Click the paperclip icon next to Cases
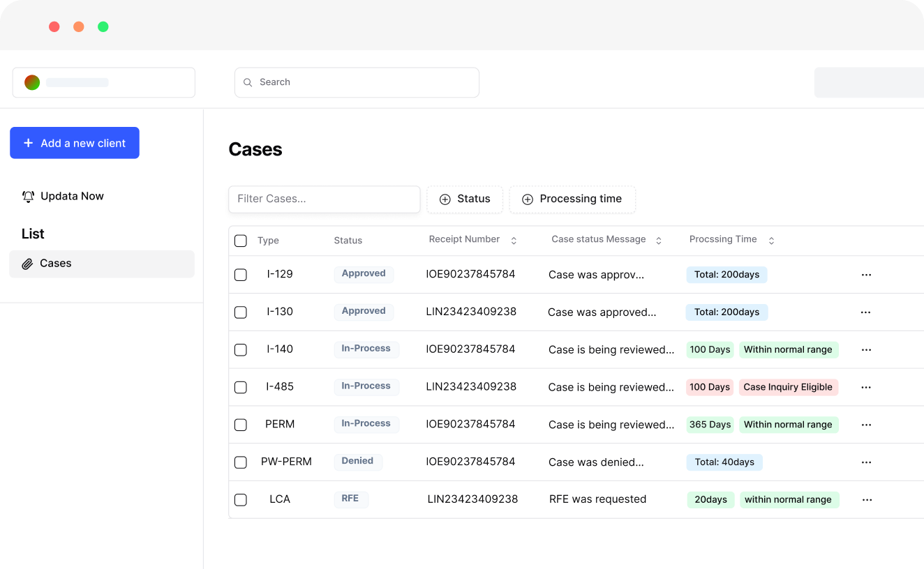The height and width of the screenshot is (569, 924). (27, 263)
